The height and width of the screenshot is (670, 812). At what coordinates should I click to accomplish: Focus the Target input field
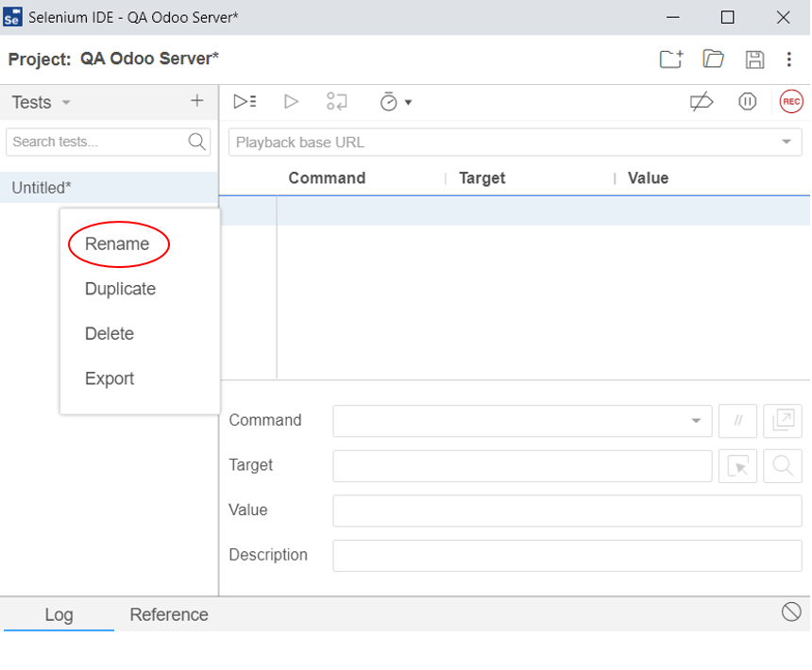[522, 466]
